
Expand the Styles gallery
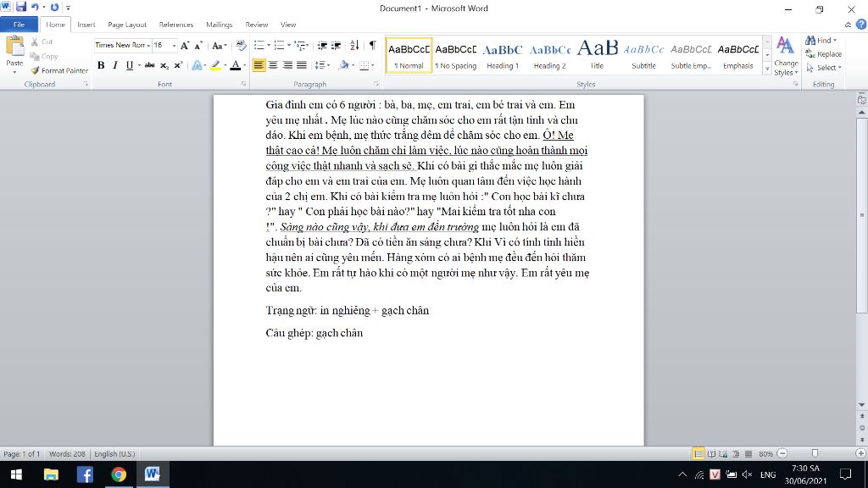[x=767, y=69]
